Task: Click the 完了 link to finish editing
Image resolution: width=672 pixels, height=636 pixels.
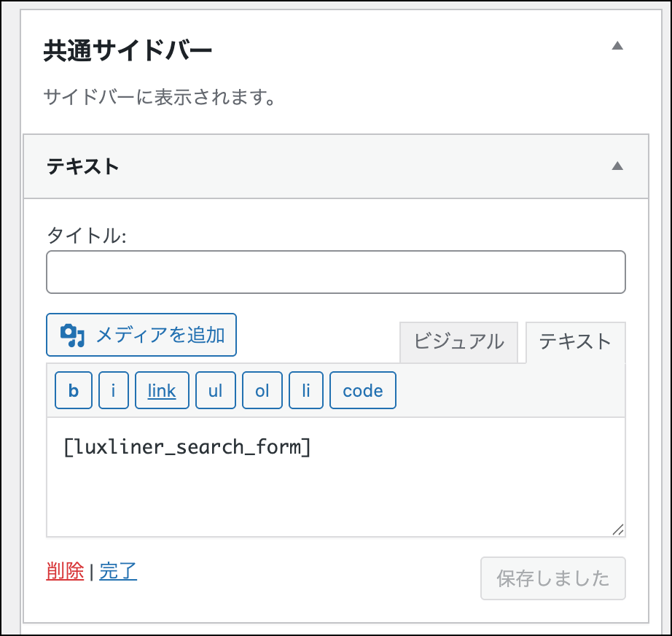Action: tap(118, 572)
